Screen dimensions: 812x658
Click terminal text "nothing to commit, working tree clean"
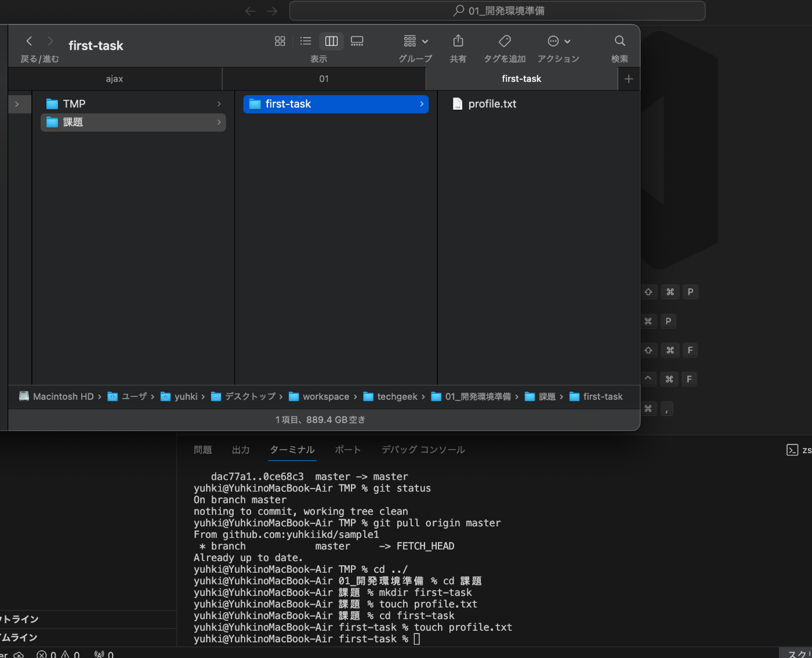(x=301, y=511)
